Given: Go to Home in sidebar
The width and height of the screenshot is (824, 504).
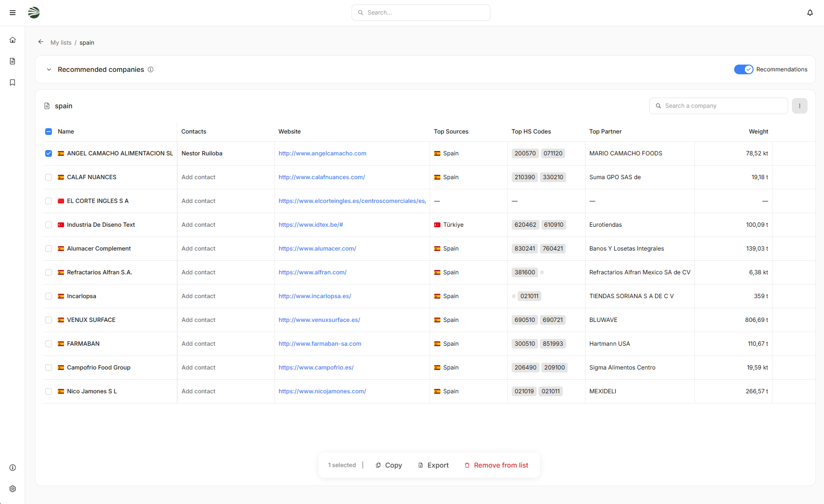Looking at the screenshot, I should coord(13,40).
